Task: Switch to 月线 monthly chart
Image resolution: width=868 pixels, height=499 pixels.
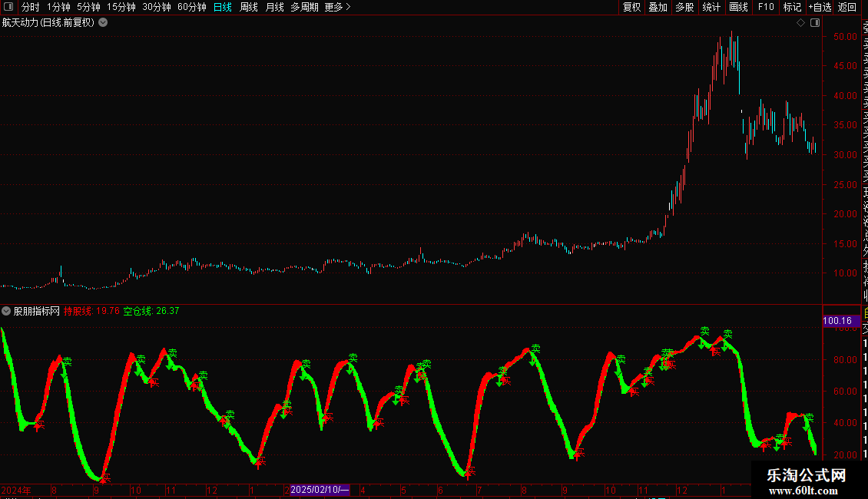Action: pos(274,7)
